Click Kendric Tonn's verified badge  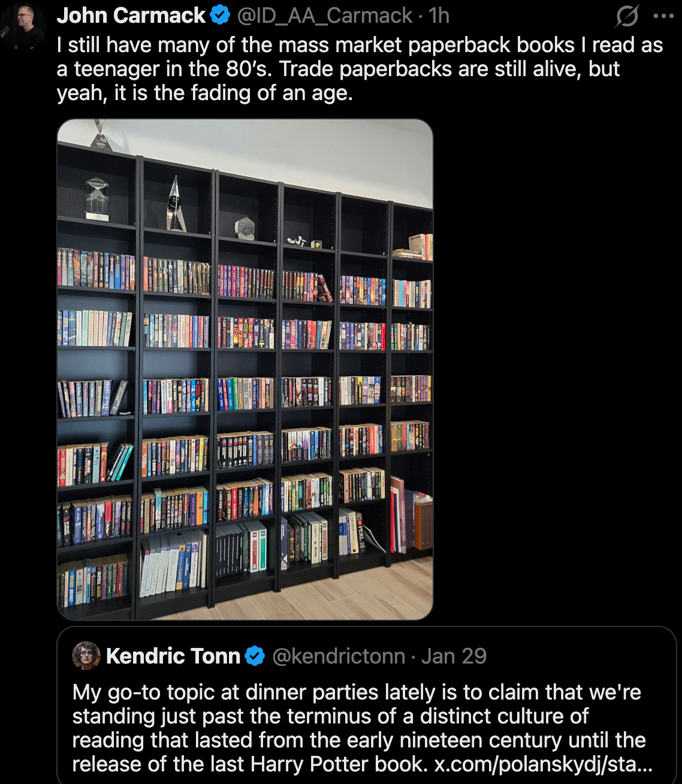coord(255,656)
